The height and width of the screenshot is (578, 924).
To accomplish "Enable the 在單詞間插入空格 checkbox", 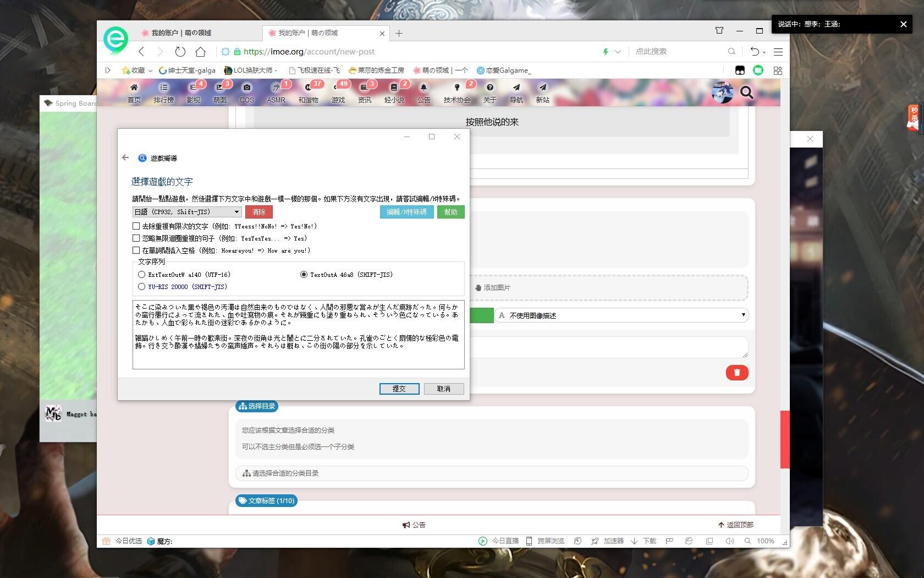I will (136, 250).
